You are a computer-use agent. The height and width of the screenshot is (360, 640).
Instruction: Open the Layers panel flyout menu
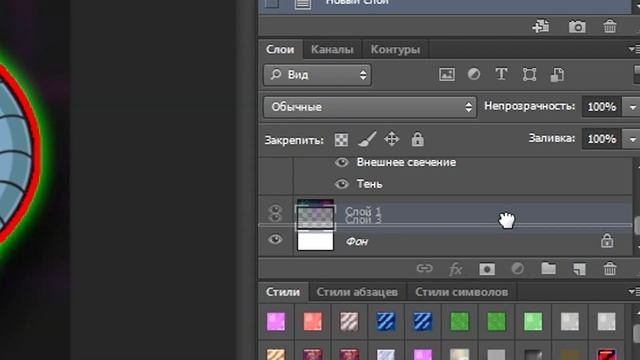[x=634, y=49]
